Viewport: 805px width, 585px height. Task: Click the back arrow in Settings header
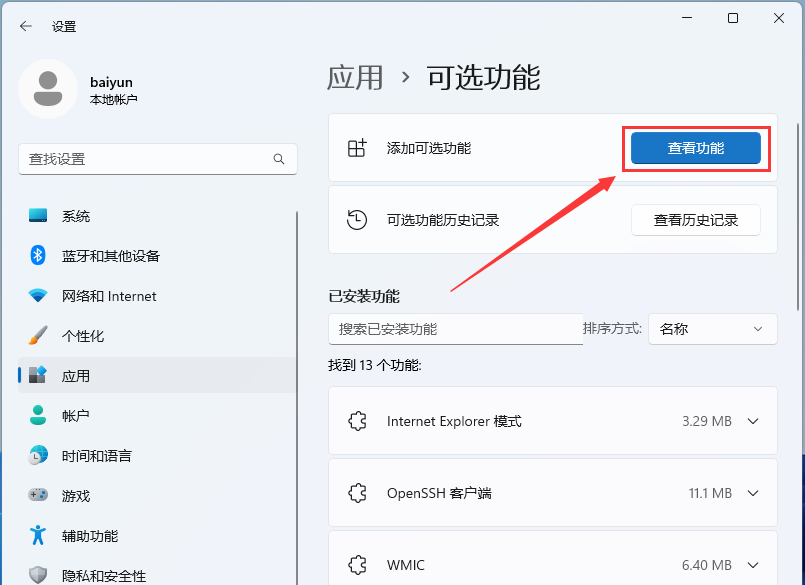[x=25, y=26]
